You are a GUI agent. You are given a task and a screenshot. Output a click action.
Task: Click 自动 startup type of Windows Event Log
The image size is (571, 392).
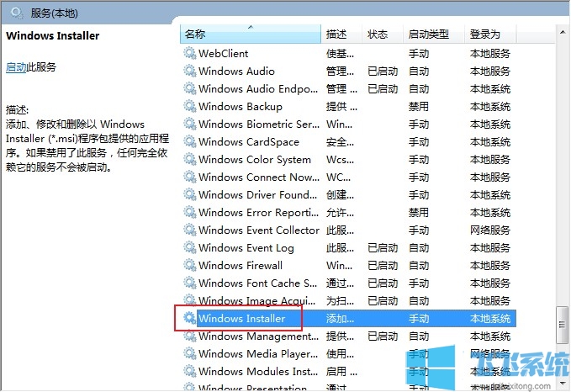419,247
